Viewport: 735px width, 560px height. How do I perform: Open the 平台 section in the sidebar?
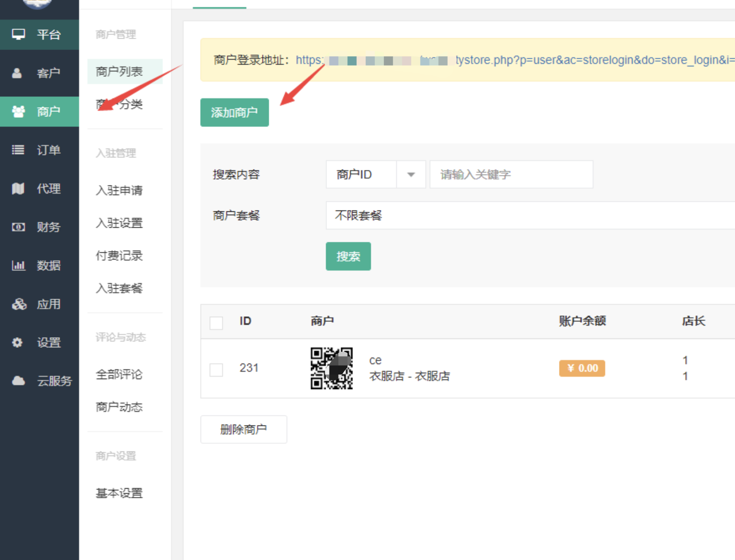[x=40, y=35]
